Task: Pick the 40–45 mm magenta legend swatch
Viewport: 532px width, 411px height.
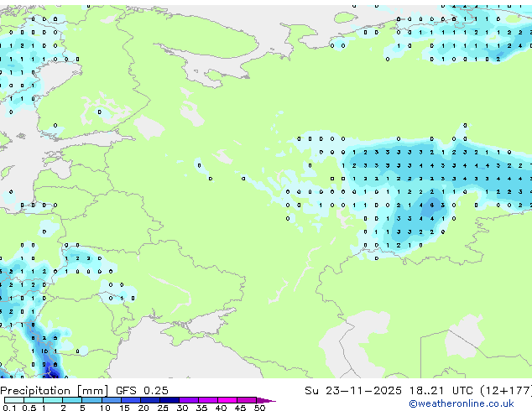Action: tap(227, 400)
